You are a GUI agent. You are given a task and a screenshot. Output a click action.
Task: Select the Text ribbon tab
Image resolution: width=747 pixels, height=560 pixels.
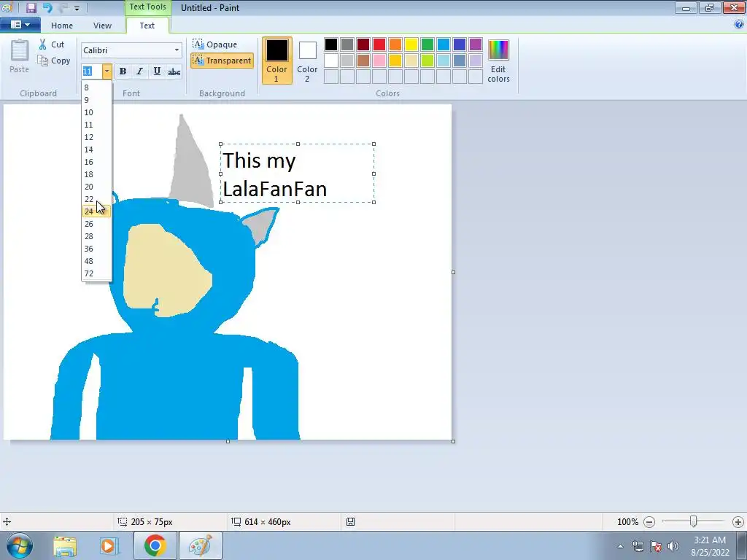click(147, 26)
